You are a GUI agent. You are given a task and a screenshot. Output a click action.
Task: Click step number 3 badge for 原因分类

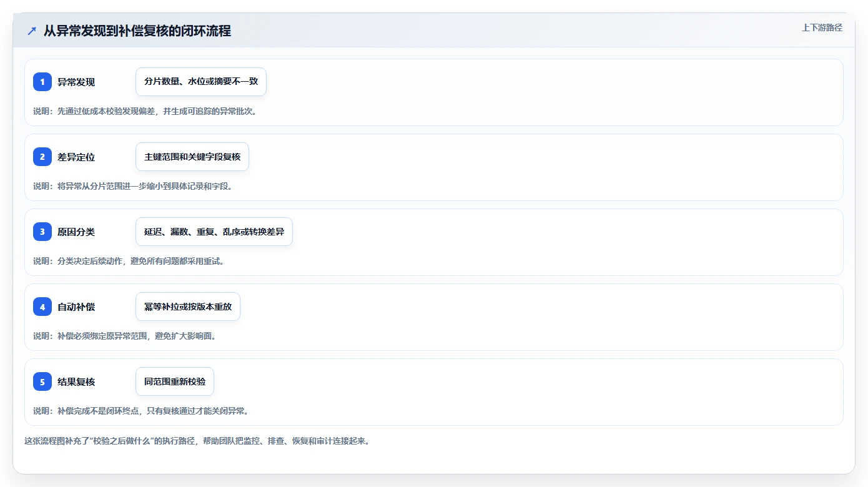pyautogui.click(x=42, y=232)
